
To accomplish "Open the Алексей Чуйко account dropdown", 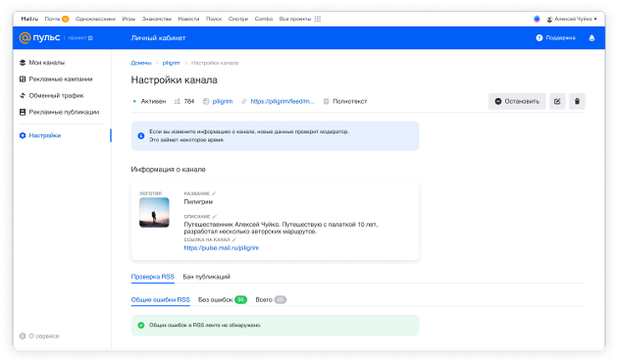I will (572, 19).
